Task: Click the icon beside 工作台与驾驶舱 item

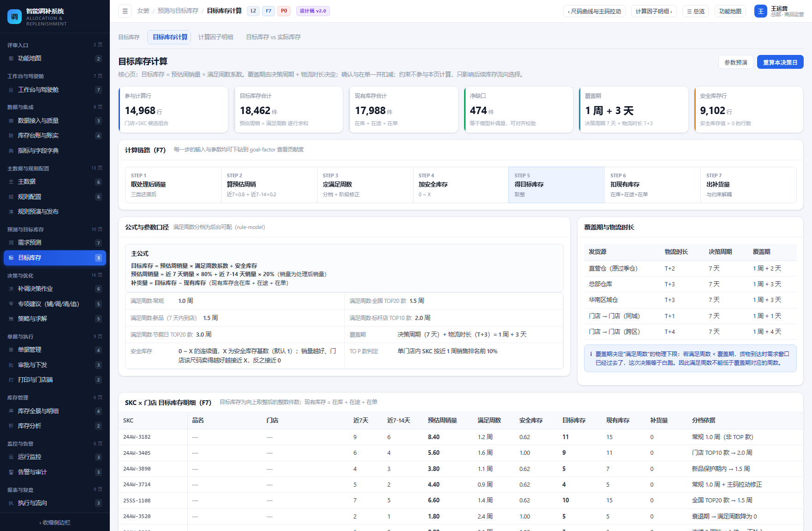Action: 11,90
